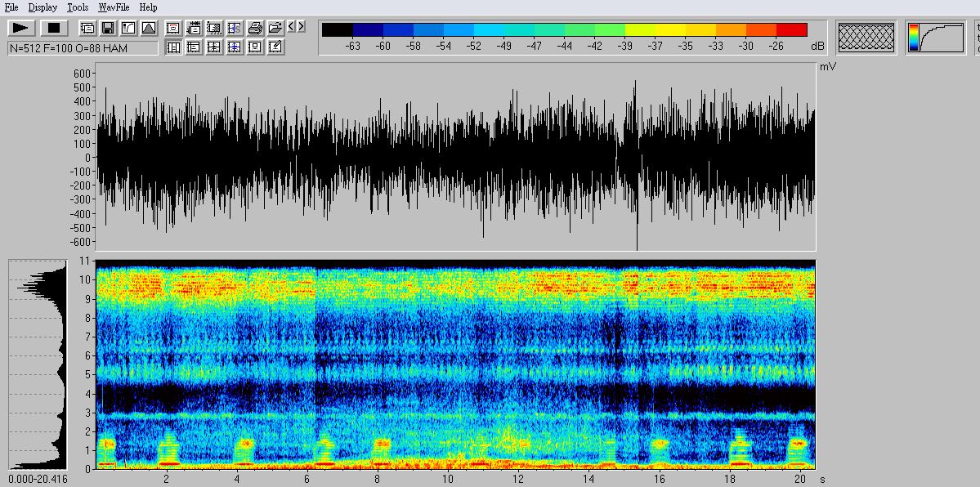Click the notepad with pencil icon
The image size is (980, 487).
[x=275, y=47]
